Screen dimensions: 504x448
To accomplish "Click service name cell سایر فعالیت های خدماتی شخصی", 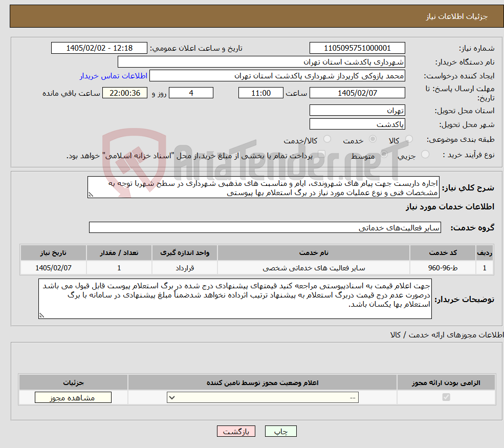I will click(x=313, y=268).
